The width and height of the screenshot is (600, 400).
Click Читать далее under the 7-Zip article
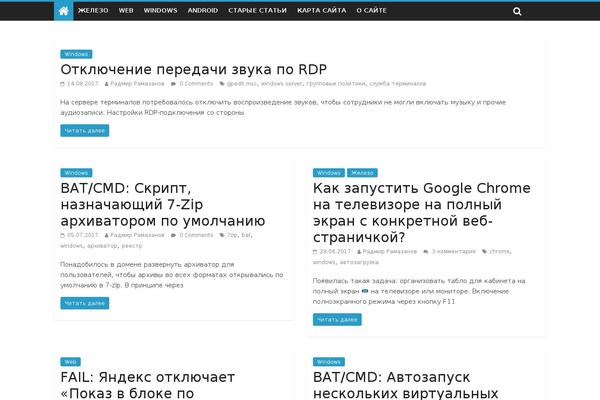pos(85,303)
